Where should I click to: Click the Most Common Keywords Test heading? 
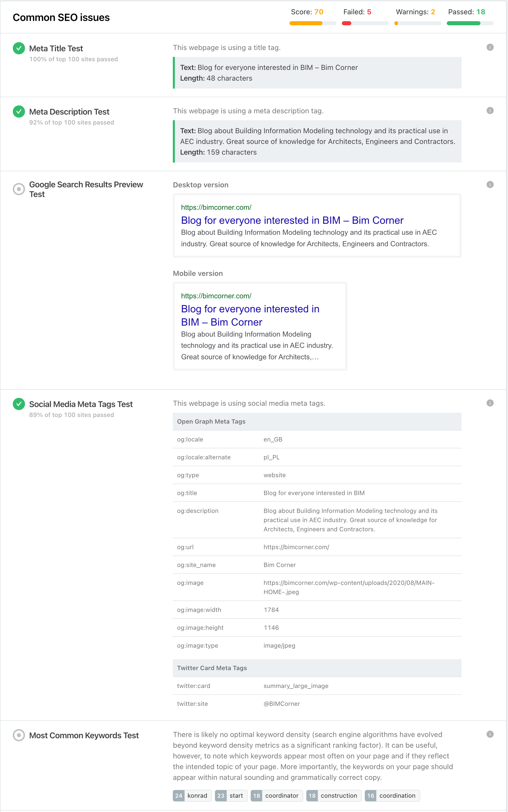(84, 735)
